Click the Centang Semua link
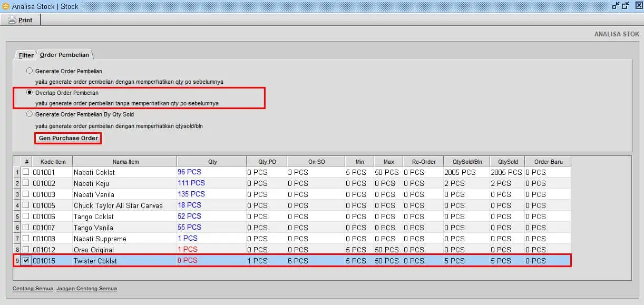This screenshot has height=305, width=644. click(33, 289)
